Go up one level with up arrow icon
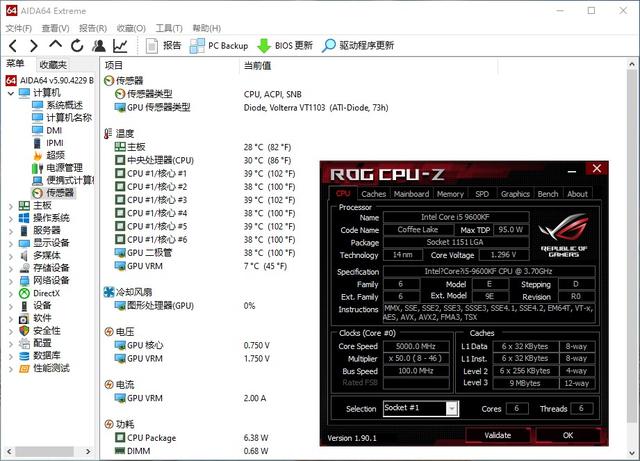640x461 pixels. [x=56, y=44]
